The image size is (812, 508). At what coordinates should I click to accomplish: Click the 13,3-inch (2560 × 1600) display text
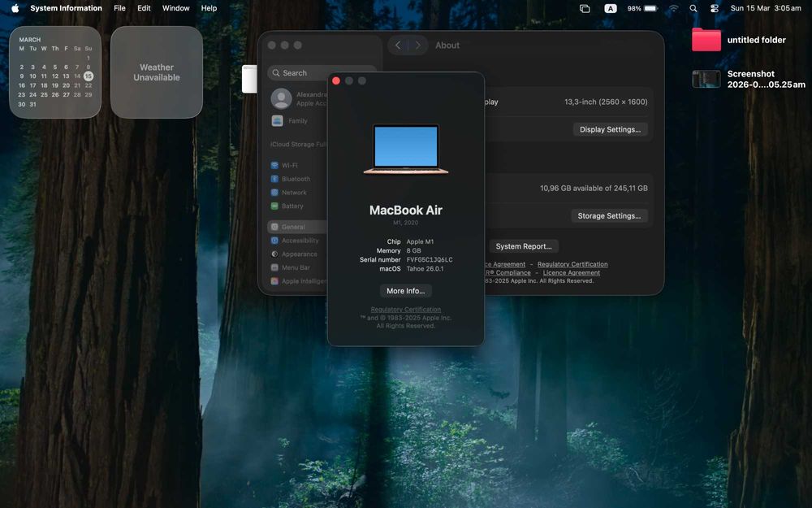(606, 102)
